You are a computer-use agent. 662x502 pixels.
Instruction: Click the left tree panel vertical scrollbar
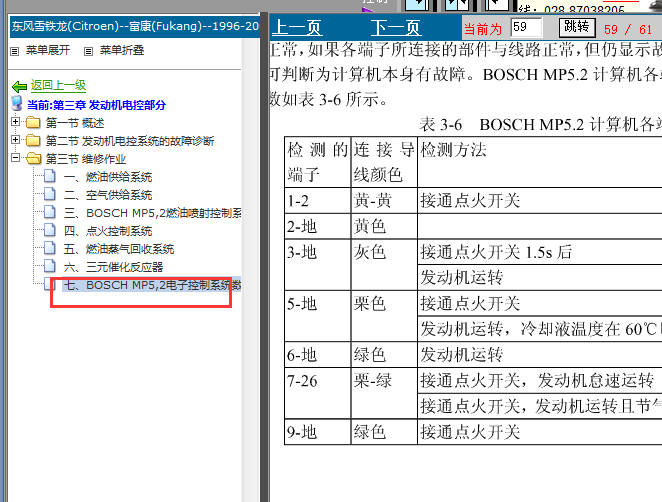coord(251,270)
